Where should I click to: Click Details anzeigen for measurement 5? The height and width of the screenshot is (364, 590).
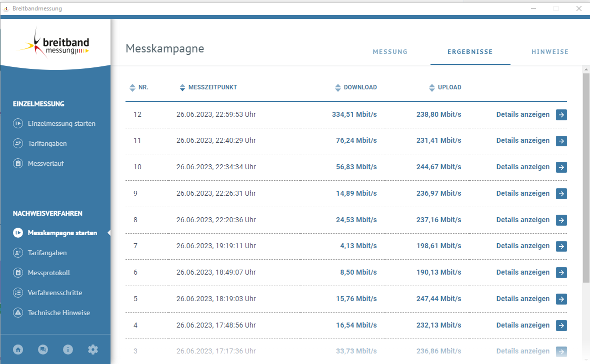pyautogui.click(x=523, y=298)
